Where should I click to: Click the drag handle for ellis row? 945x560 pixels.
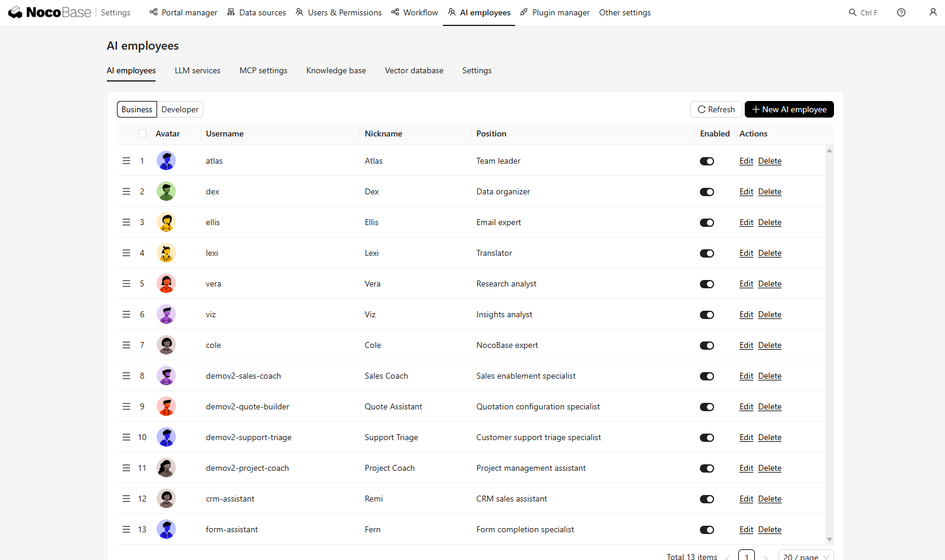(126, 222)
